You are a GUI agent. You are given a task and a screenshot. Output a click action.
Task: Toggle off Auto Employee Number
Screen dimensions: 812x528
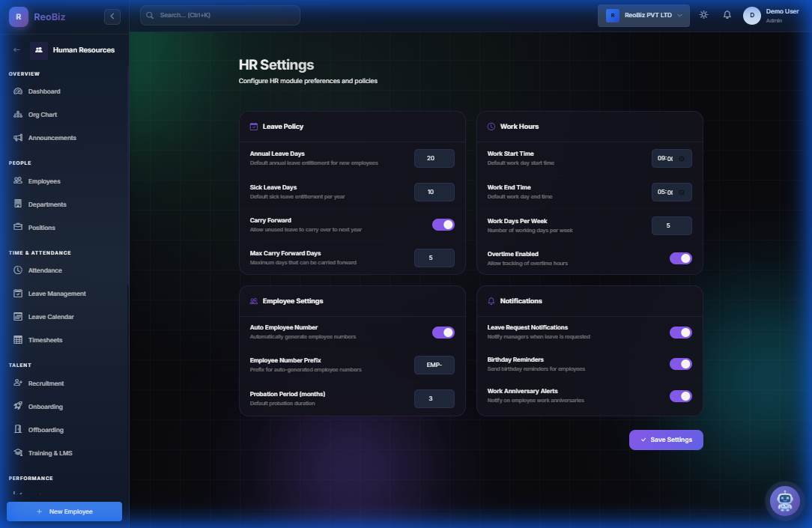coord(443,332)
